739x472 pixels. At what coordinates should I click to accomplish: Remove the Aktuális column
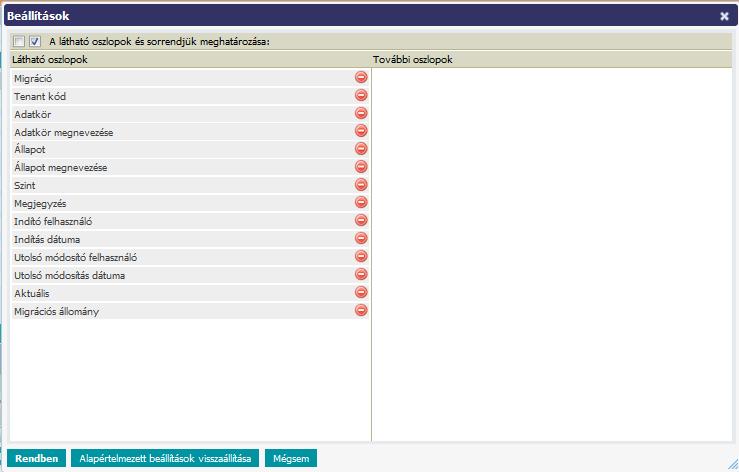click(361, 292)
